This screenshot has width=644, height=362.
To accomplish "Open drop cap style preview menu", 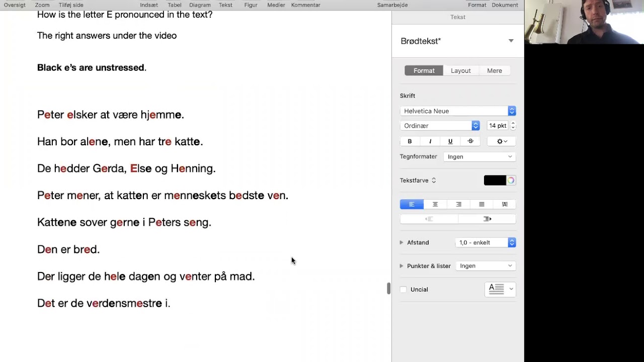I will pyautogui.click(x=500, y=289).
